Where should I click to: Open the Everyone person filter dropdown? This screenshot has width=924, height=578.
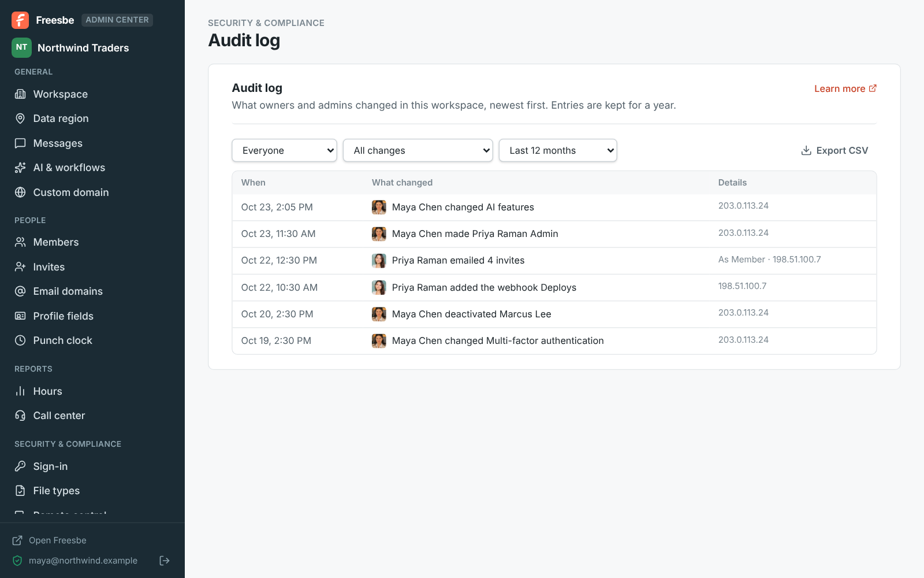tap(284, 150)
